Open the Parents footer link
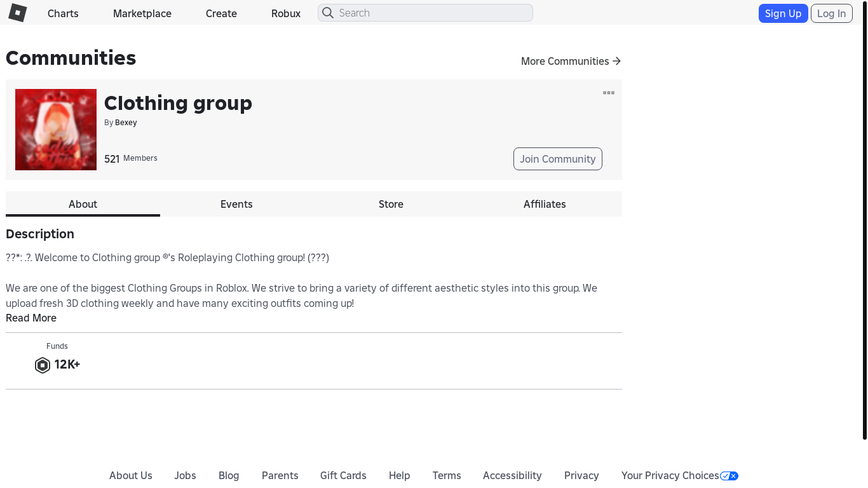 [280, 475]
